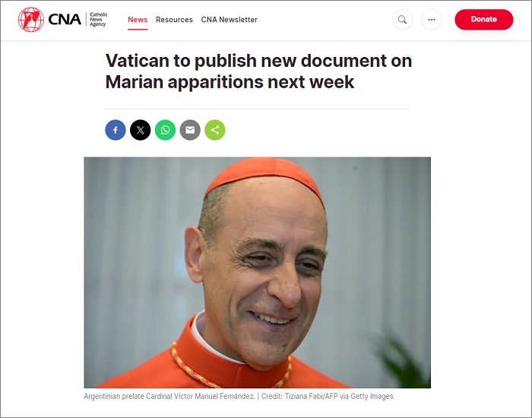This screenshot has width=532, height=418.
Task: Open the CNA Newsletter link
Action: click(230, 20)
